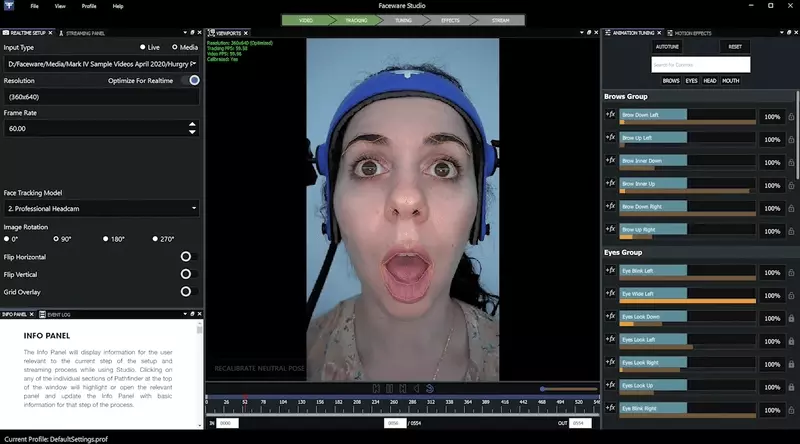Lock the Brow Inner Up control
Image resolution: width=800 pixels, height=444 pixels.
(791, 186)
